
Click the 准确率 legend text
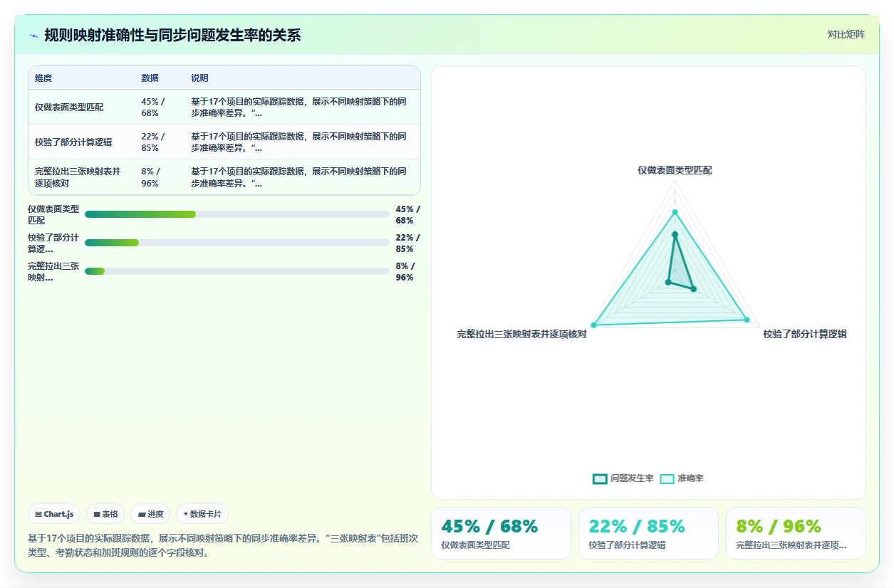[x=690, y=478]
